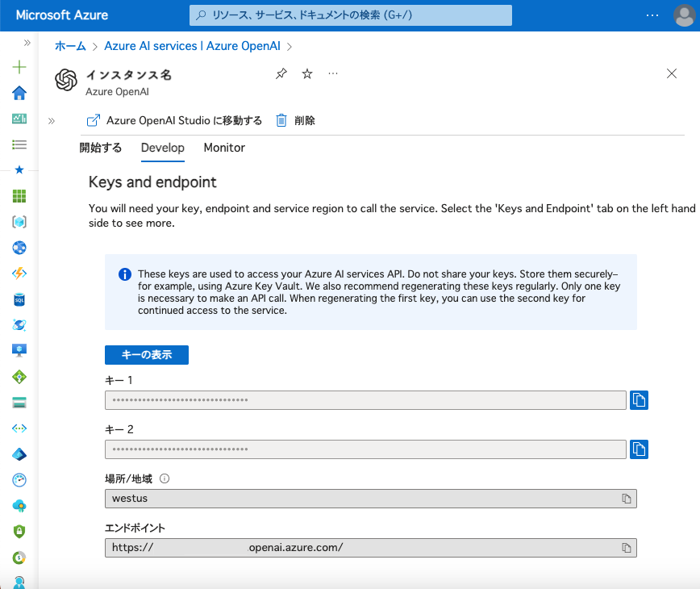The width and height of the screenshot is (700, 589).
Task: Click the 削除 delete button
Action: point(295,120)
